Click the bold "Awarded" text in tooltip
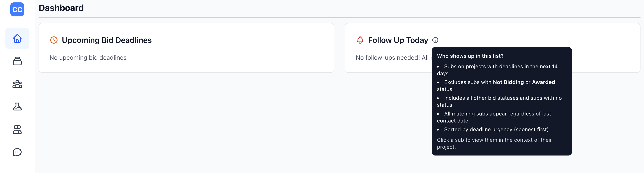The height and width of the screenshot is (173, 644). pos(543,82)
